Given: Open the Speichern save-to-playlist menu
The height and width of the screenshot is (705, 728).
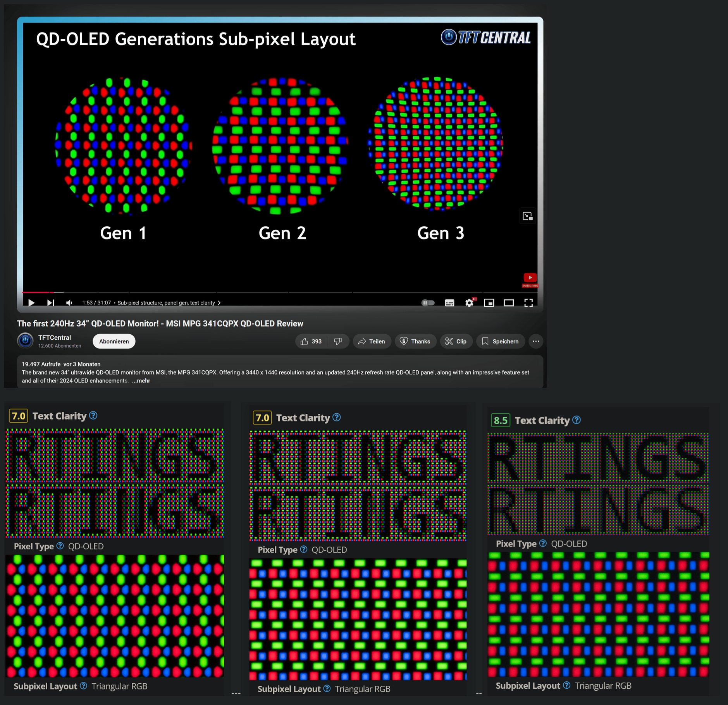Looking at the screenshot, I should [500, 341].
